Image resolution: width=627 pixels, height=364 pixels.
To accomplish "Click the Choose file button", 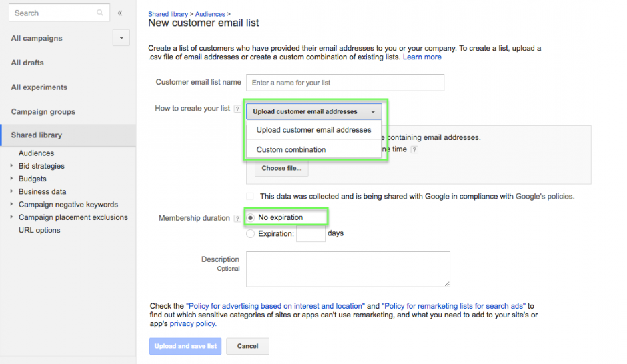I will pyautogui.click(x=281, y=168).
